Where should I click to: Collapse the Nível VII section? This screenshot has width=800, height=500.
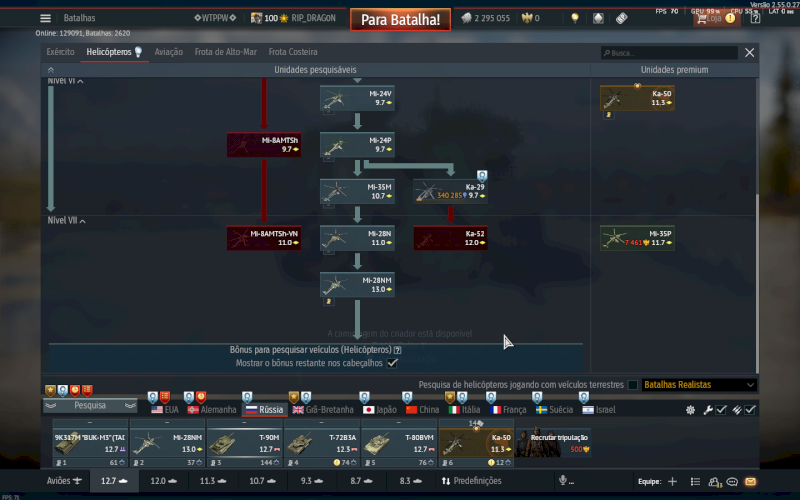tap(66, 220)
